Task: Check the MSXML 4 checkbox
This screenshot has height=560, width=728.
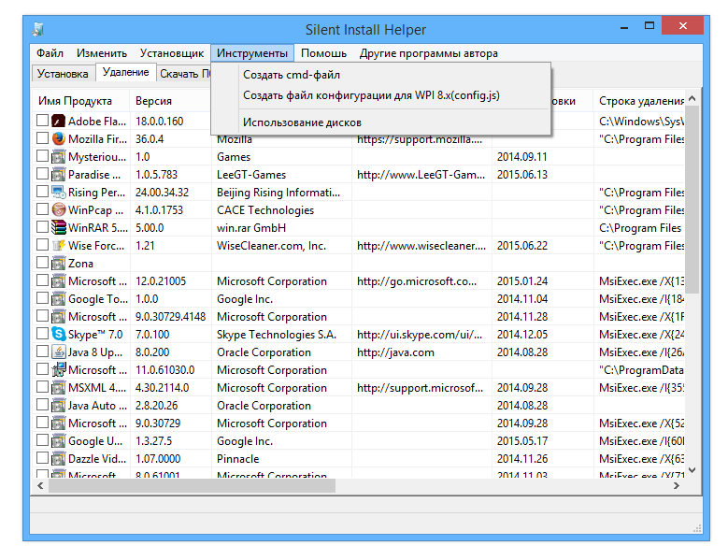Action: 42,387
